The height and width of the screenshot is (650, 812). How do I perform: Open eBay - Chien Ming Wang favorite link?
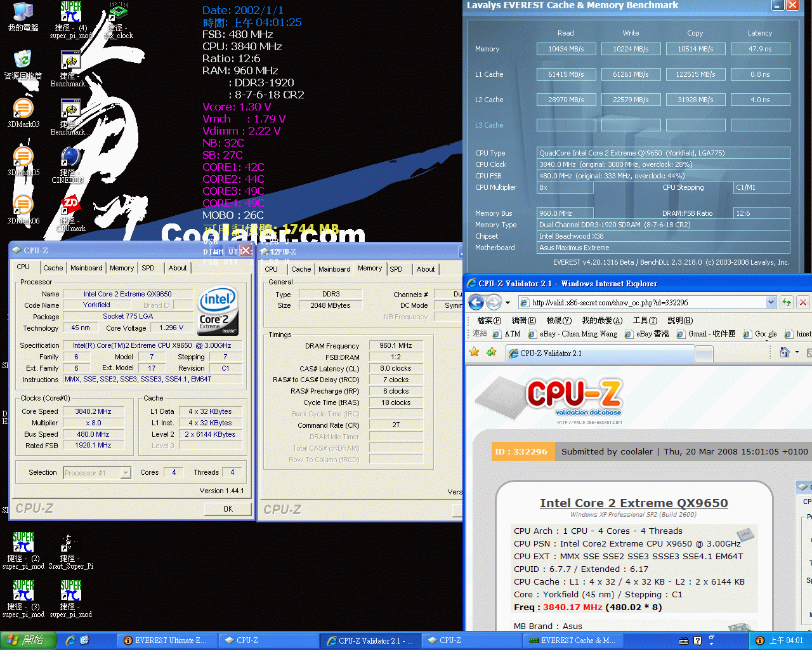(572, 334)
